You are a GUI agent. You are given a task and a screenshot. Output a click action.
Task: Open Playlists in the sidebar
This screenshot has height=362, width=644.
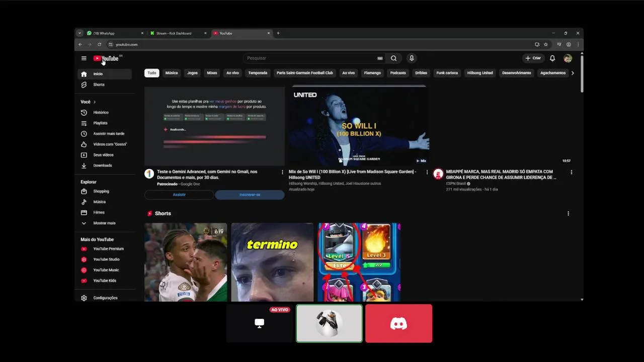(x=105, y=123)
